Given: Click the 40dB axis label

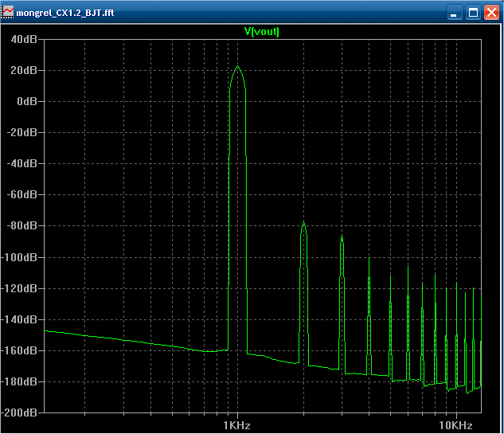Looking at the screenshot, I should [24, 39].
